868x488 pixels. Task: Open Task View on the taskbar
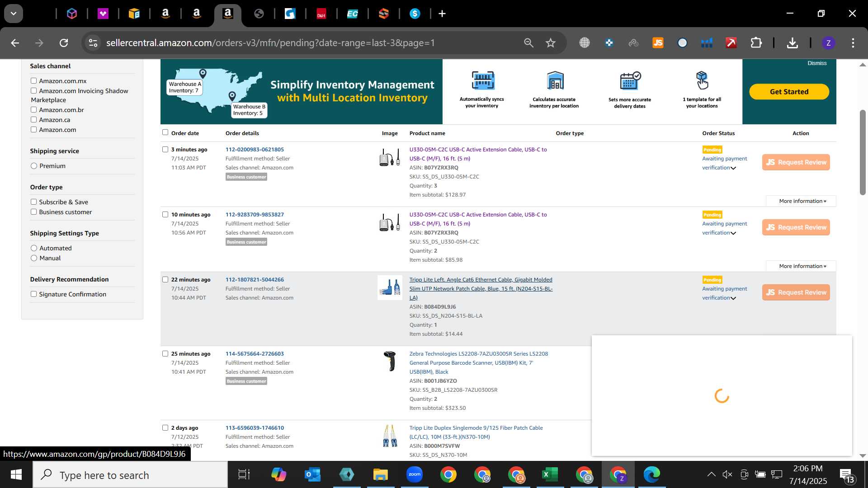pyautogui.click(x=244, y=475)
